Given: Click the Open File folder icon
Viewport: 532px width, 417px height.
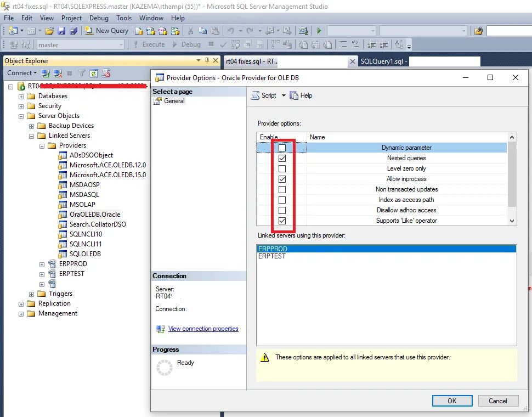Looking at the screenshot, I should [49, 31].
